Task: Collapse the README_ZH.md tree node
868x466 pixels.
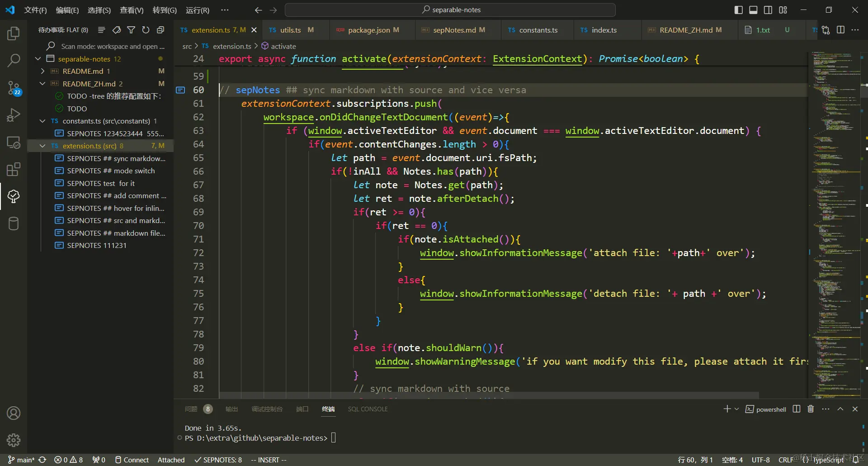Action: point(42,84)
